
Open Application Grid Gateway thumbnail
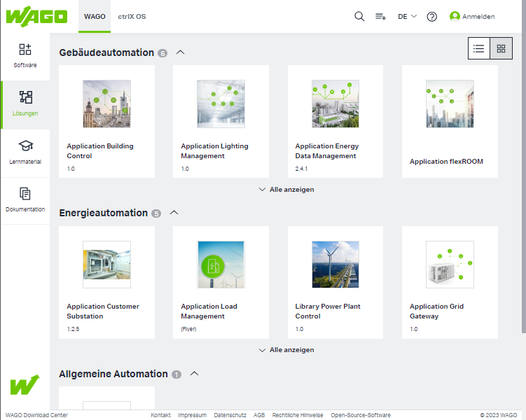pos(450,265)
